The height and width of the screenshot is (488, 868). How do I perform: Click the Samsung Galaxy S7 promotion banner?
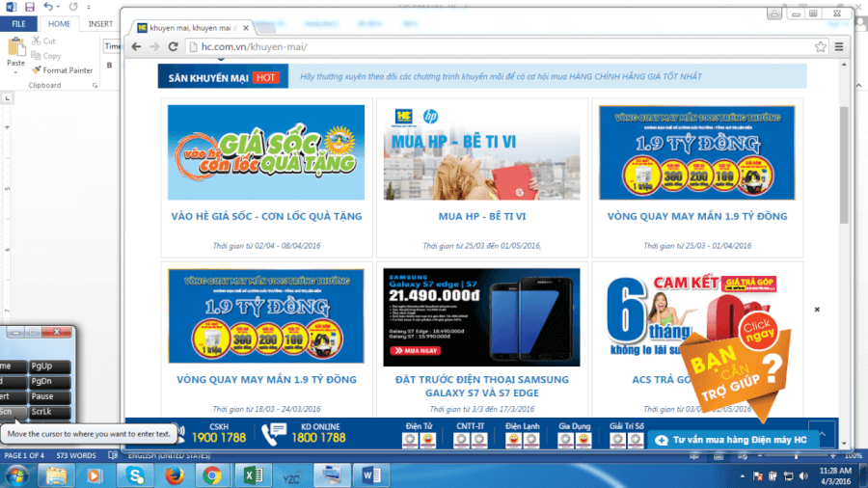coord(481,316)
